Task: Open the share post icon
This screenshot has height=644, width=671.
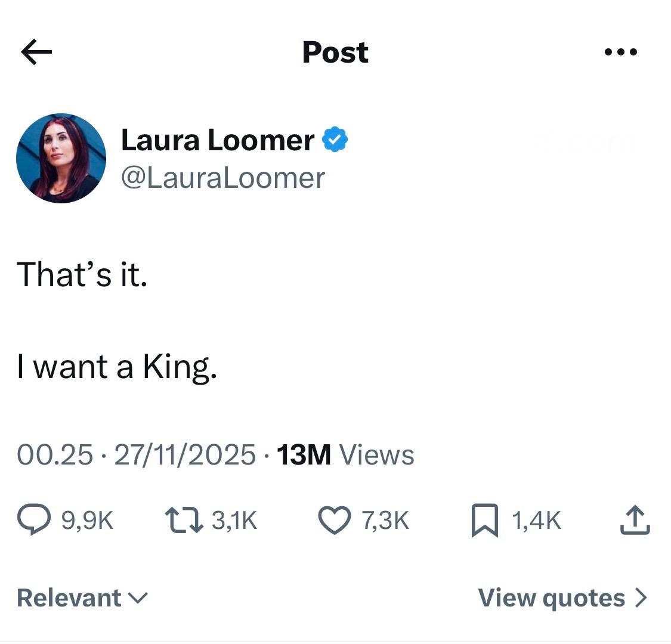Action: pyautogui.click(x=635, y=521)
